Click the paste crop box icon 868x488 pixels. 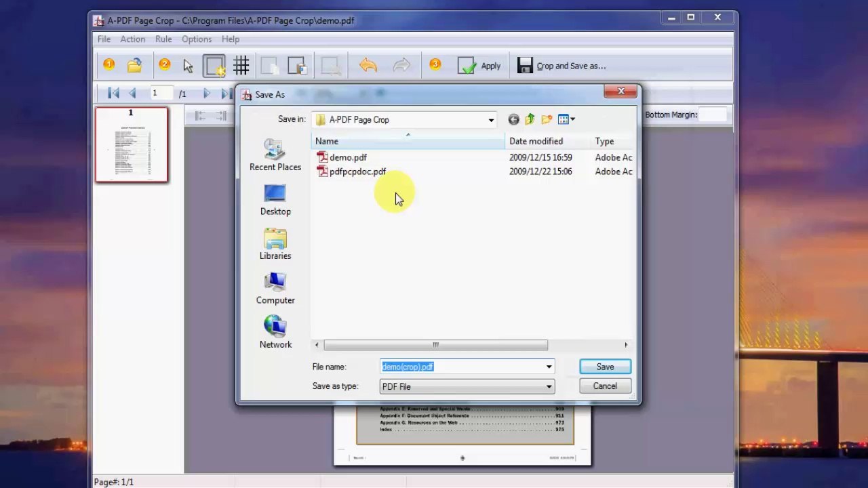[297, 66]
